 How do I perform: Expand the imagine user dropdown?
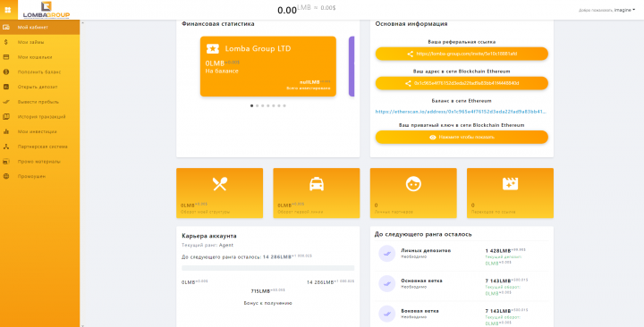(624, 10)
